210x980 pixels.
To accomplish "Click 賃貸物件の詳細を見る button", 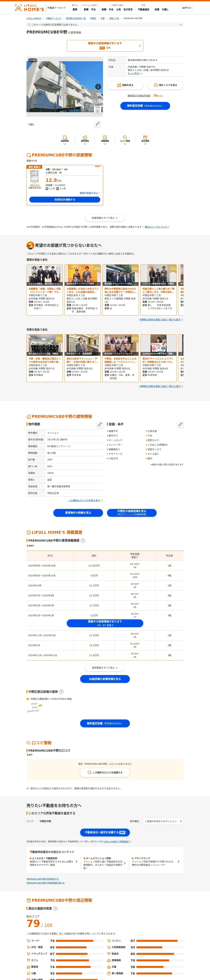I will 78,513.
